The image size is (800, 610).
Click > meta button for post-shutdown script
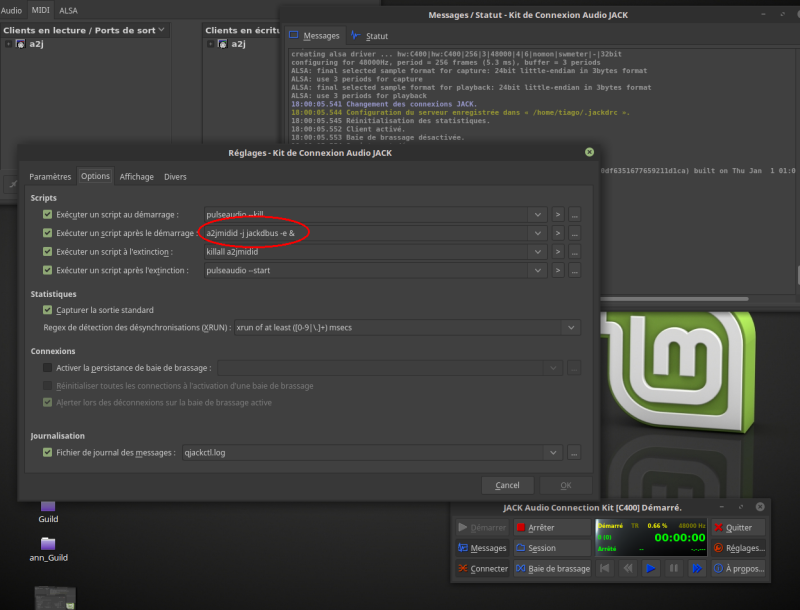[558, 270]
